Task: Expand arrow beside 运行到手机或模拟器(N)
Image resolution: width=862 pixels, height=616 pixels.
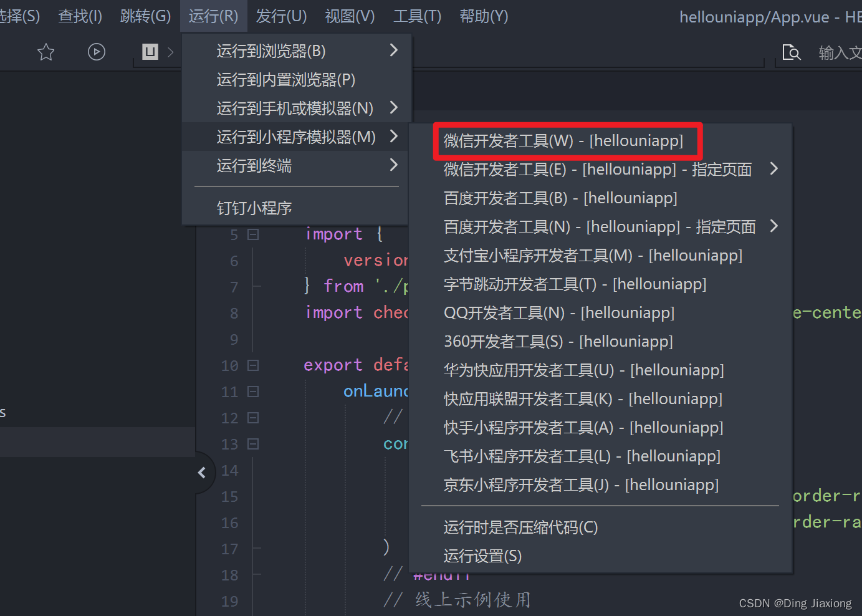Action: coord(393,107)
